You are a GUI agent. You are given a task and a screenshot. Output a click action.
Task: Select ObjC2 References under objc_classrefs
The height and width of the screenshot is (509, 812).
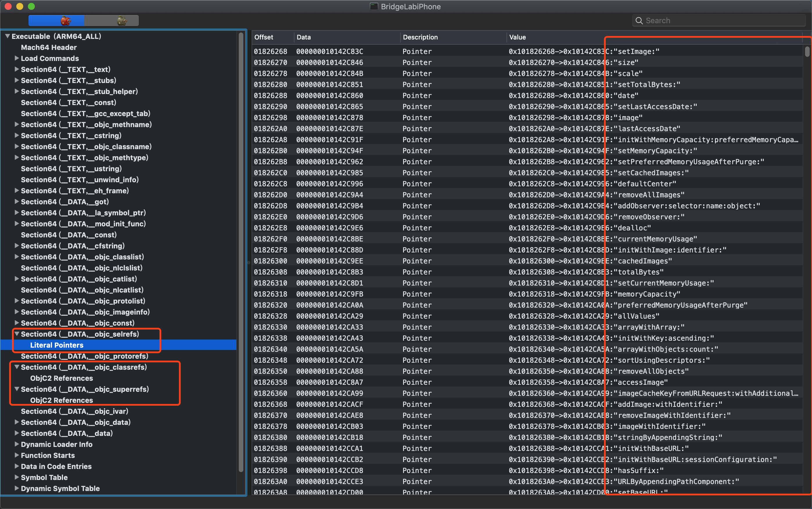click(x=61, y=378)
